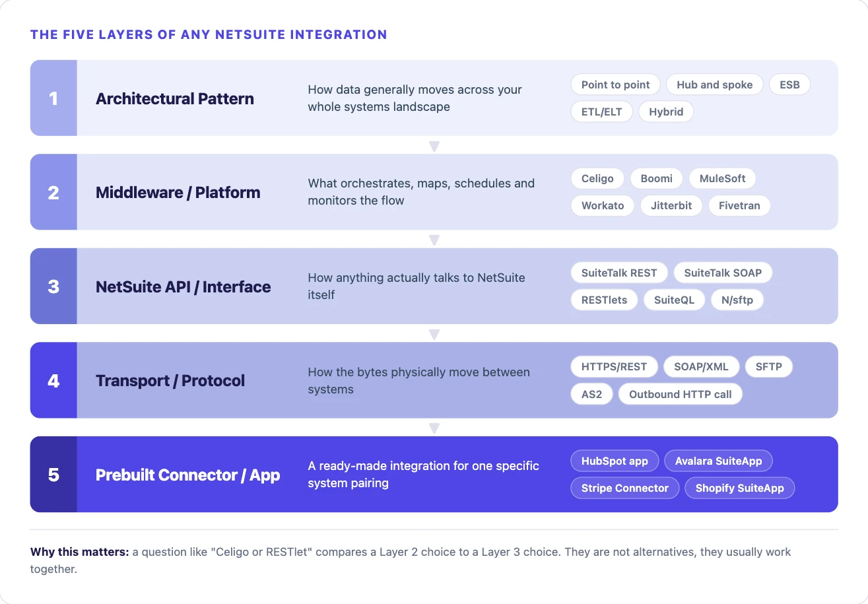Click the 'ESB' chip
The image size is (868, 604).
pos(789,84)
